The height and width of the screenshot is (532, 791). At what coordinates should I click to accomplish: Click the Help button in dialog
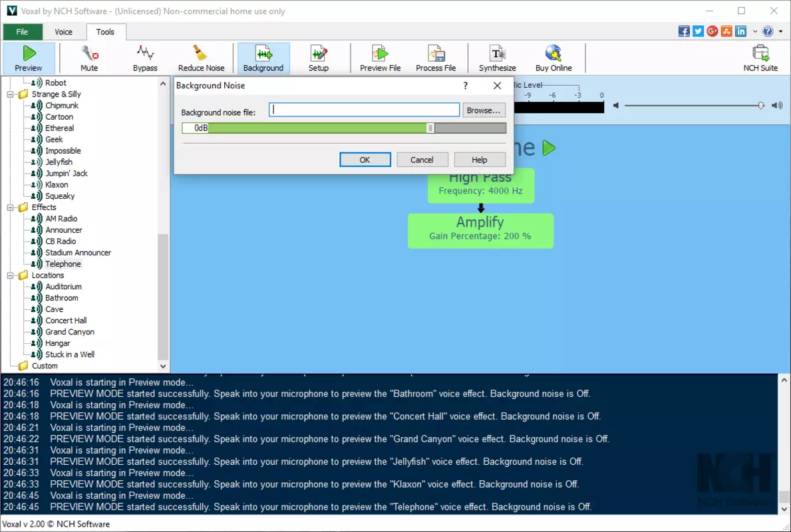coord(479,160)
